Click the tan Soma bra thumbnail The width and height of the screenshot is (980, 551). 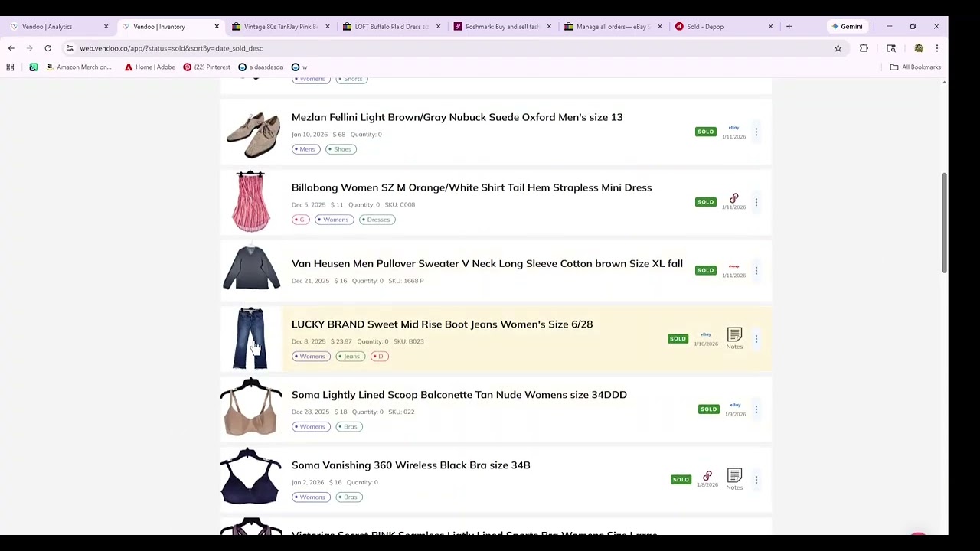pos(251,408)
